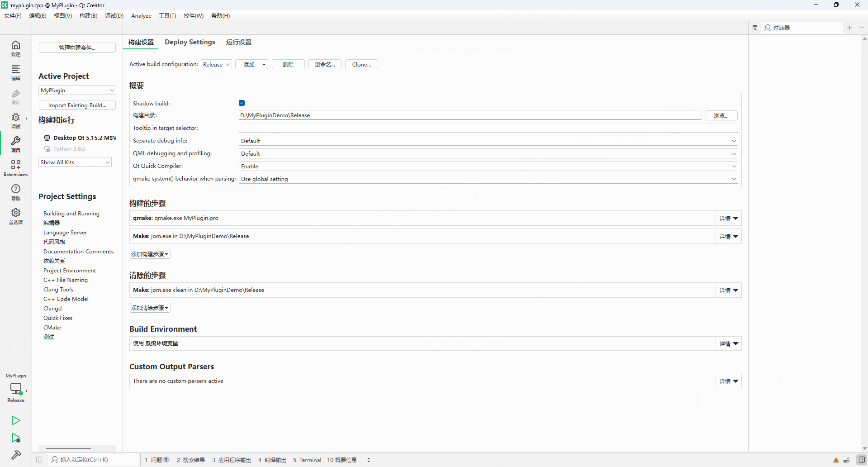Switch to Edit mode in sidebar
Image resolution: width=868 pixels, height=467 pixels.
tap(16, 72)
